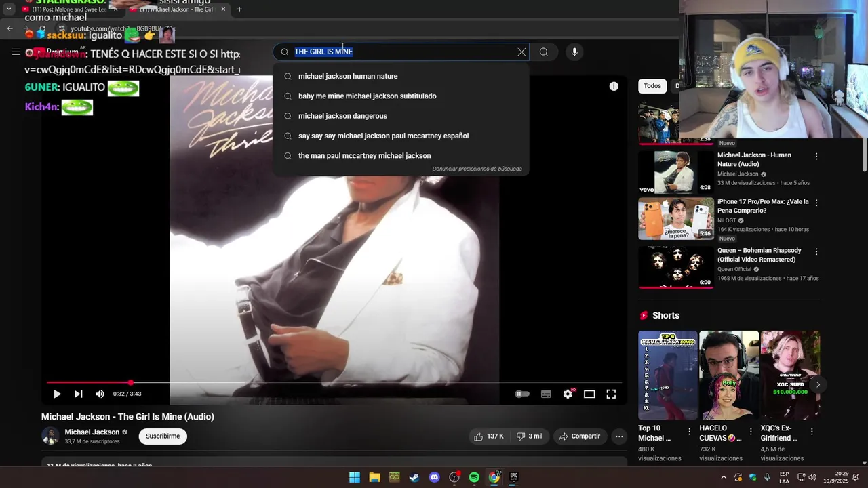Open Epic Games Launcher from the taskbar
The image size is (868, 488).
[514, 477]
